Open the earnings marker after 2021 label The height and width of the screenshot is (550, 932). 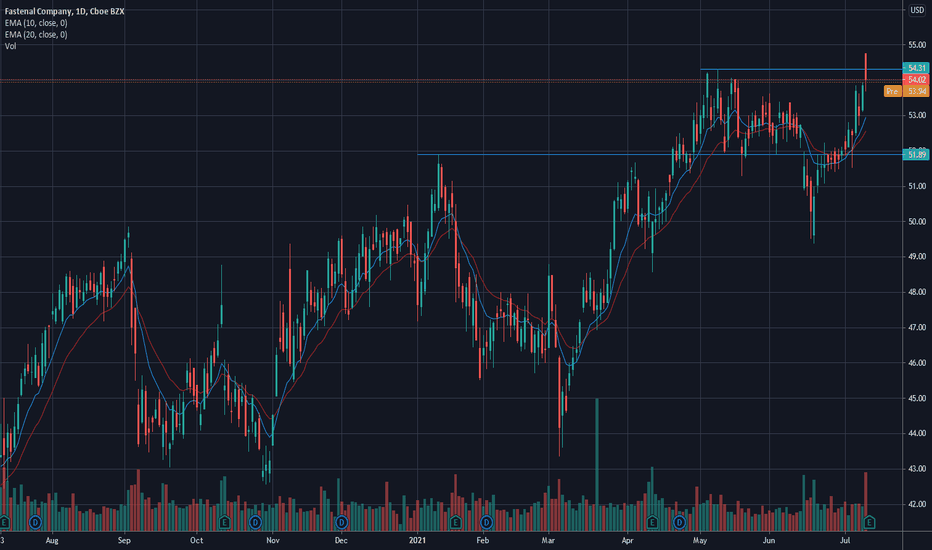[x=455, y=523]
